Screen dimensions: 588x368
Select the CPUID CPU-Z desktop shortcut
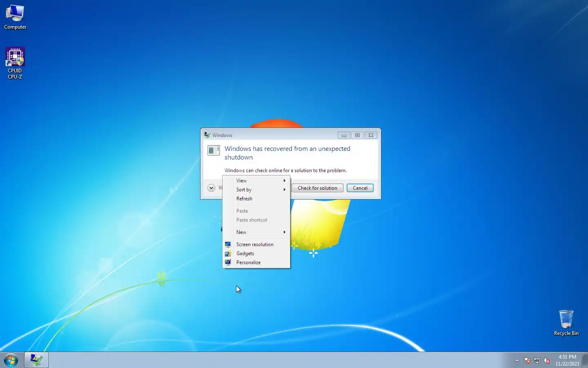(x=15, y=63)
